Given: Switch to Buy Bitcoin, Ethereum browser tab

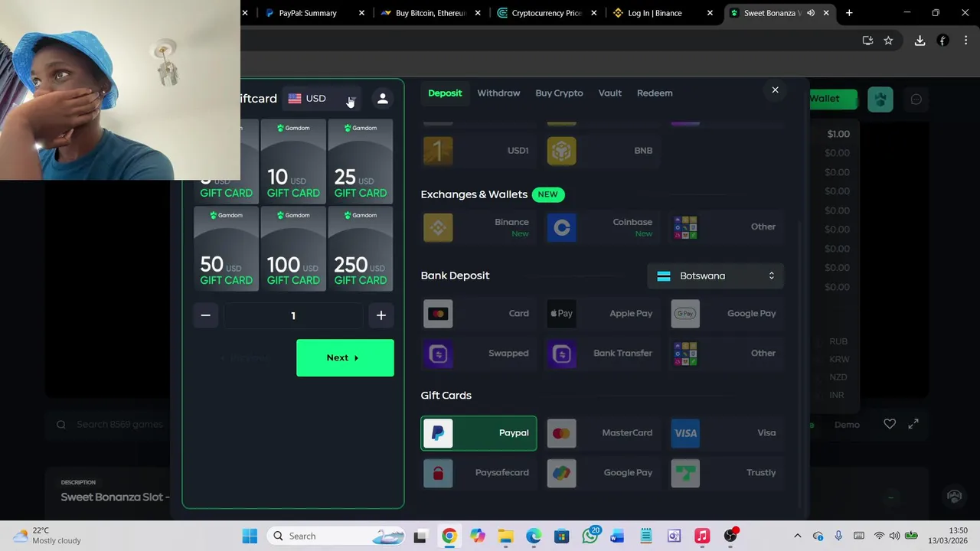Looking at the screenshot, I should (x=430, y=13).
